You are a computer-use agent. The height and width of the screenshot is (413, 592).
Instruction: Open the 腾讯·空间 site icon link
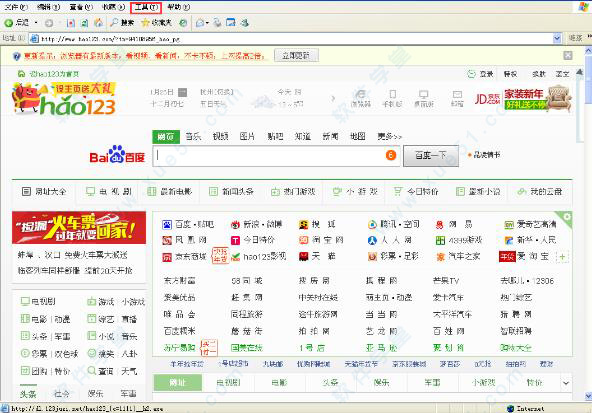372,225
